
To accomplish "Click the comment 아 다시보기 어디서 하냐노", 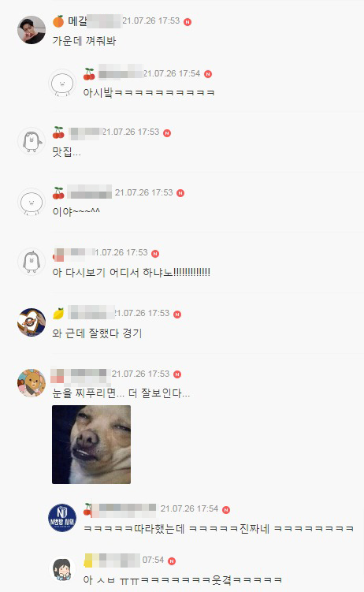I will tap(132, 272).
